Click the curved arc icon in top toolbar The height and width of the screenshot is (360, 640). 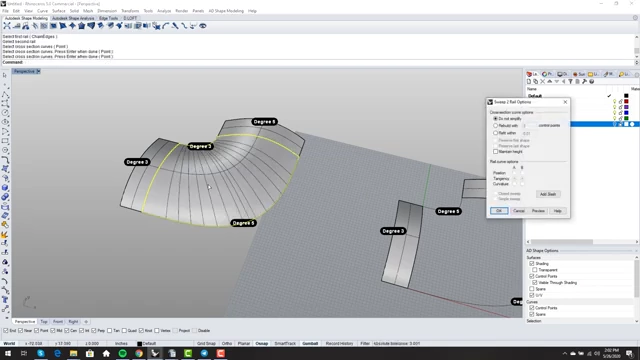point(165,26)
